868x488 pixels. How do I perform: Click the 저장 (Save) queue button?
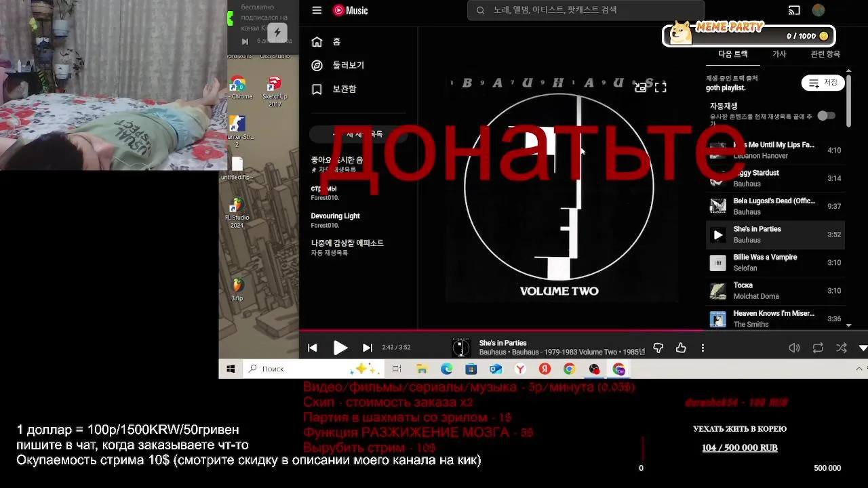[x=823, y=83]
